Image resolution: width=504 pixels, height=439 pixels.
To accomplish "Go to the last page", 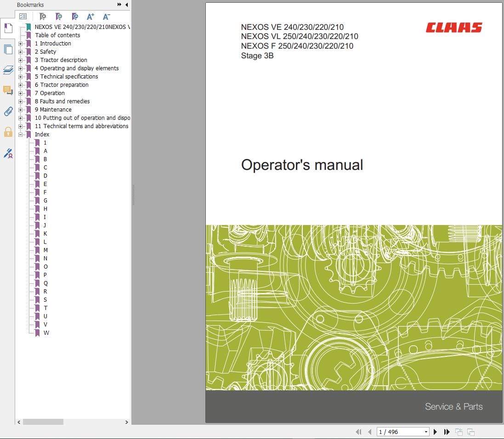I will click(x=447, y=432).
